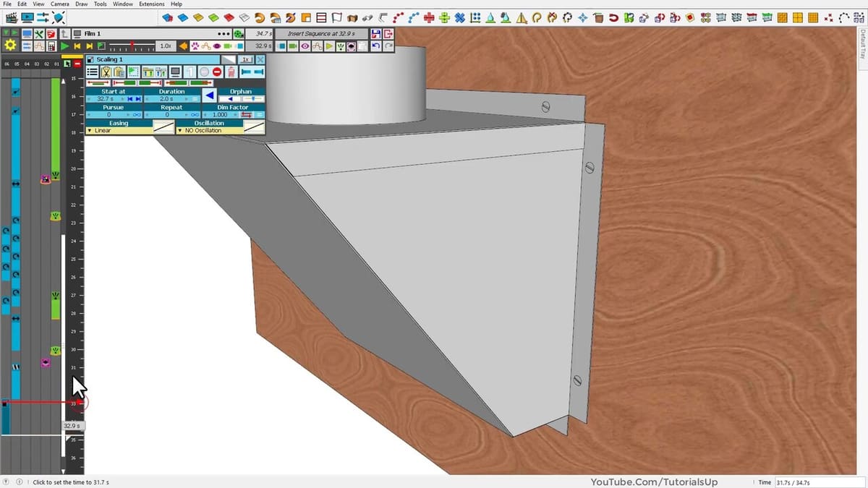The image size is (868, 488).
Task: Close the Scaling 1 panel
Action: pos(260,59)
